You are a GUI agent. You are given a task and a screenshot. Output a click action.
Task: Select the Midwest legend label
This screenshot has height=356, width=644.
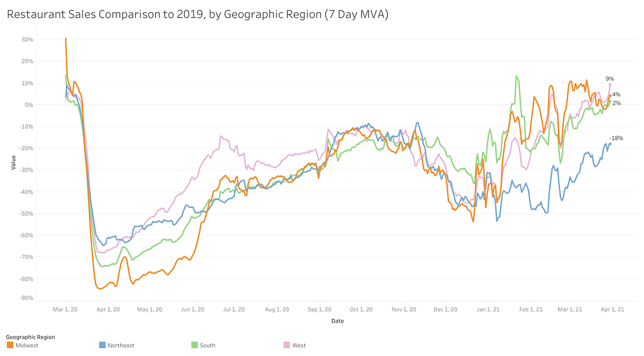[x=26, y=345]
